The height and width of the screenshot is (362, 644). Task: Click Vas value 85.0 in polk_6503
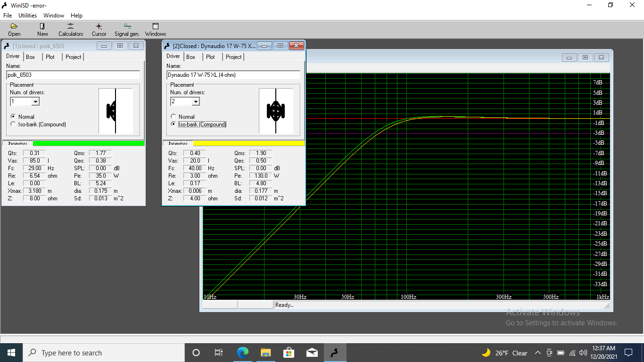pyautogui.click(x=34, y=161)
